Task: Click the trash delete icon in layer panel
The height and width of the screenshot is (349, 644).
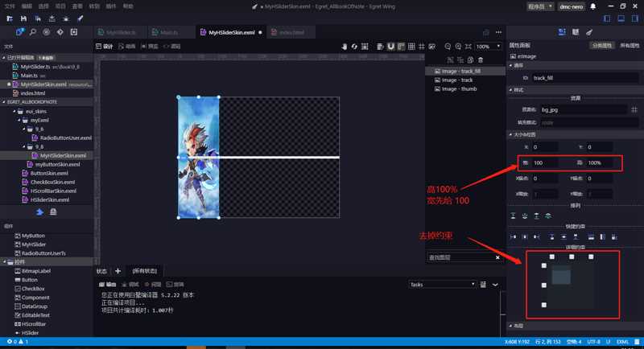Action: click(481, 60)
